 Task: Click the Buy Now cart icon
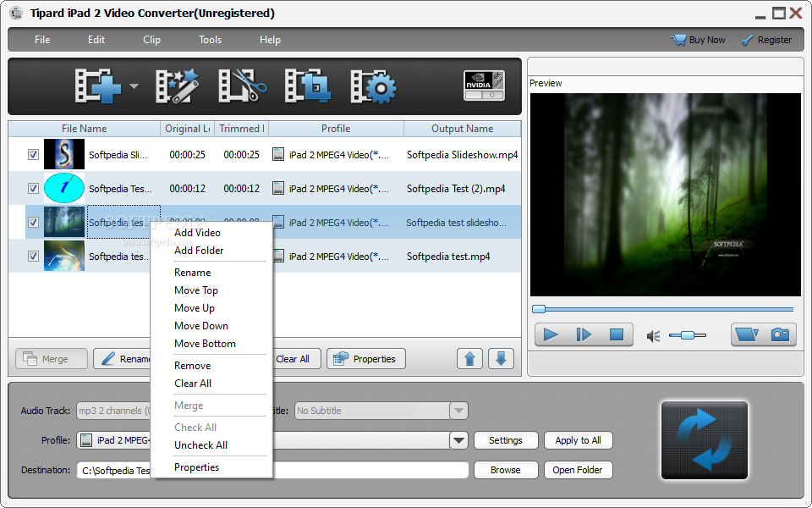[x=678, y=40]
